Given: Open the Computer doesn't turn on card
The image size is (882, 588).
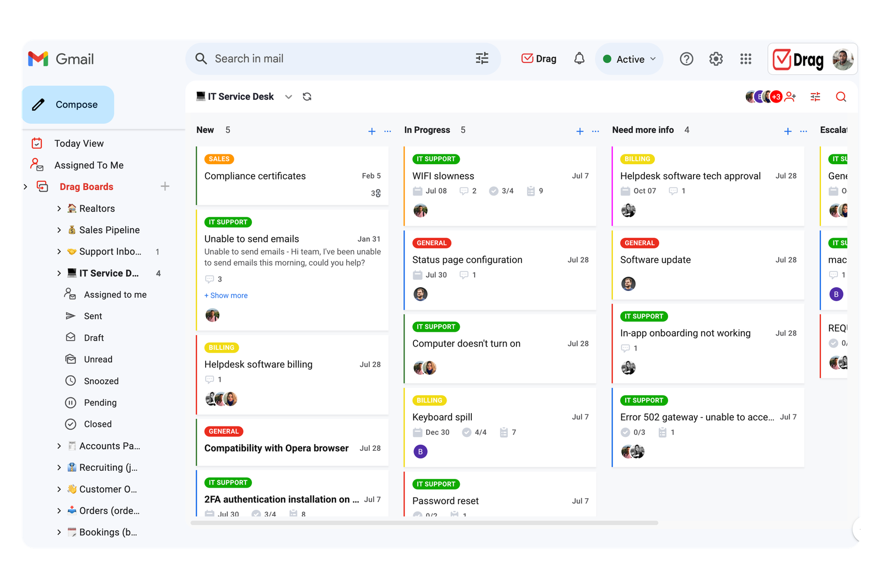Looking at the screenshot, I should point(500,349).
